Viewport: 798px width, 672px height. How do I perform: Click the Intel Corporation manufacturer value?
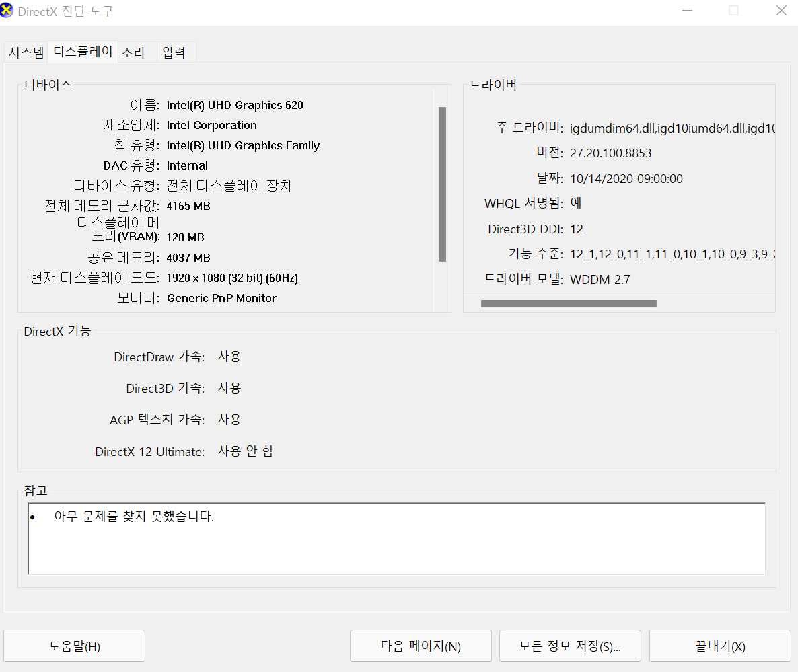click(212, 125)
